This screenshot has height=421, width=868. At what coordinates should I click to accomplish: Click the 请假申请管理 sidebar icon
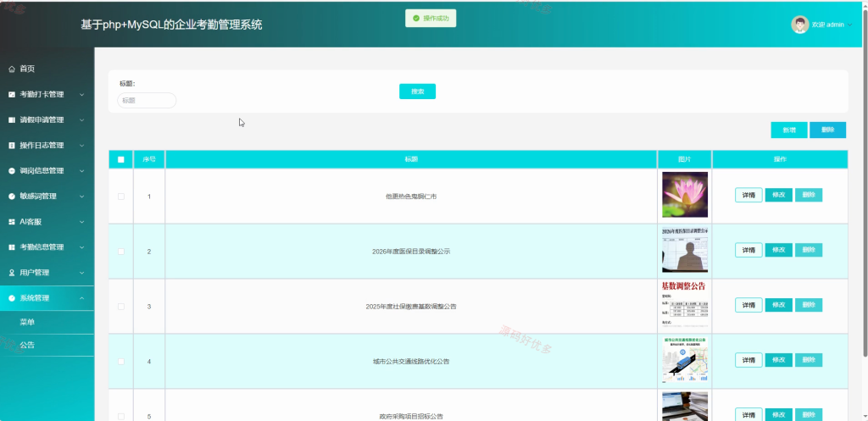coord(12,120)
